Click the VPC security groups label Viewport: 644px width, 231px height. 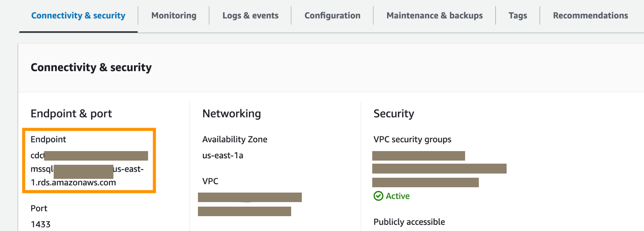tap(413, 139)
